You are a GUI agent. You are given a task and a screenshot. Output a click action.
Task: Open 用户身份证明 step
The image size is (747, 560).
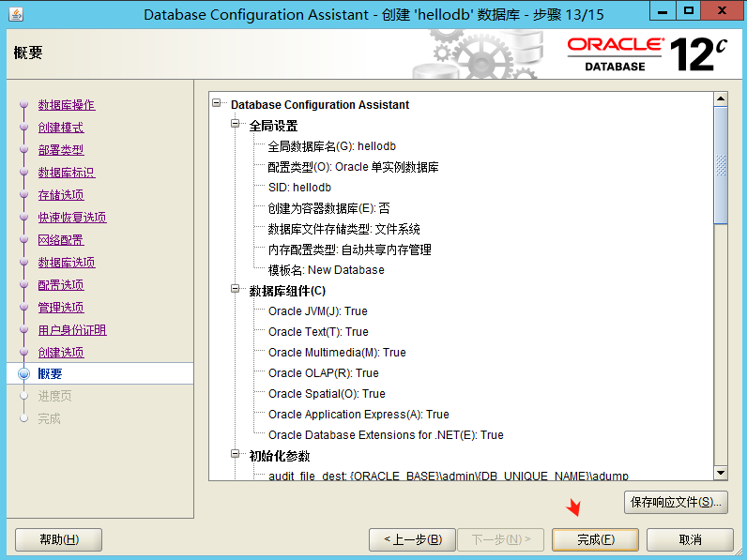click(72, 330)
